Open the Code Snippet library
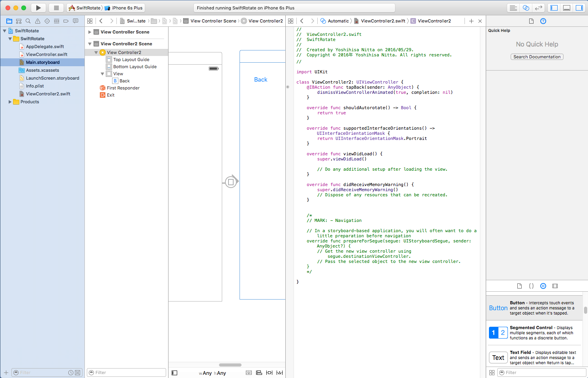This screenshot has height=378, width=588. 531,286
